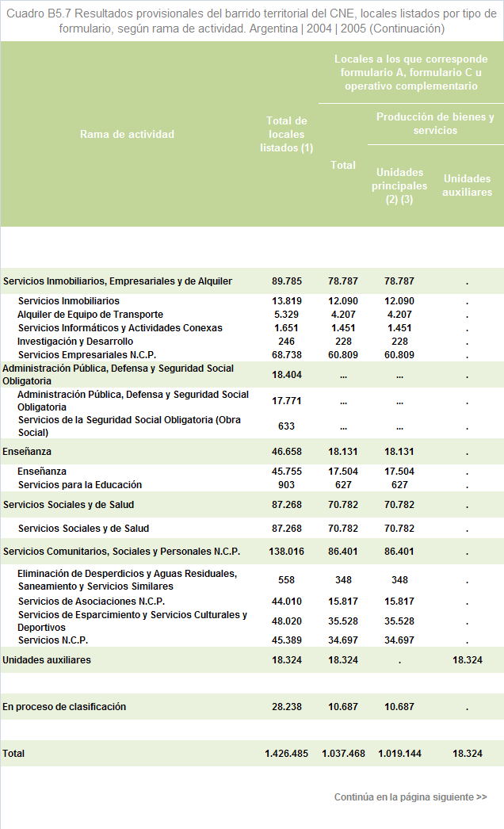Screen dimensions: 504x829
Task: Click the 'Unidades auxiliares' column header
Action: pos(467,185)
